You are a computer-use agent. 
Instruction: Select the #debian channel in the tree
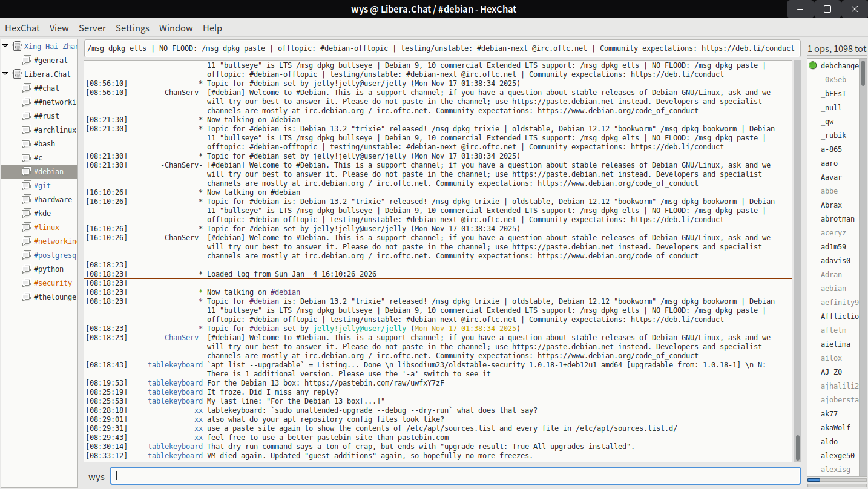point(40,171)
